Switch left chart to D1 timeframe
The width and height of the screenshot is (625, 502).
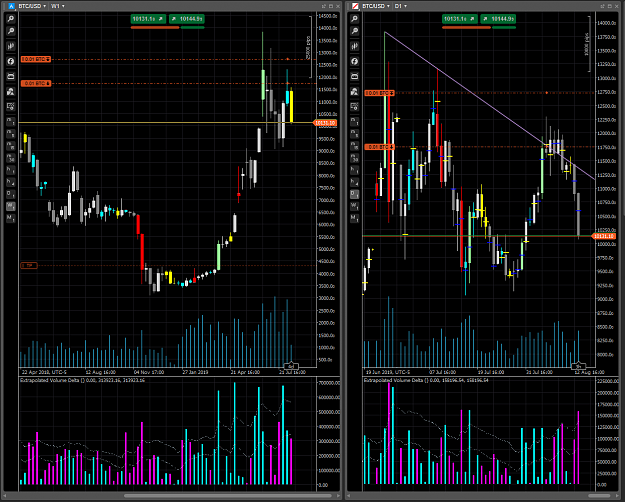(11, 194)
